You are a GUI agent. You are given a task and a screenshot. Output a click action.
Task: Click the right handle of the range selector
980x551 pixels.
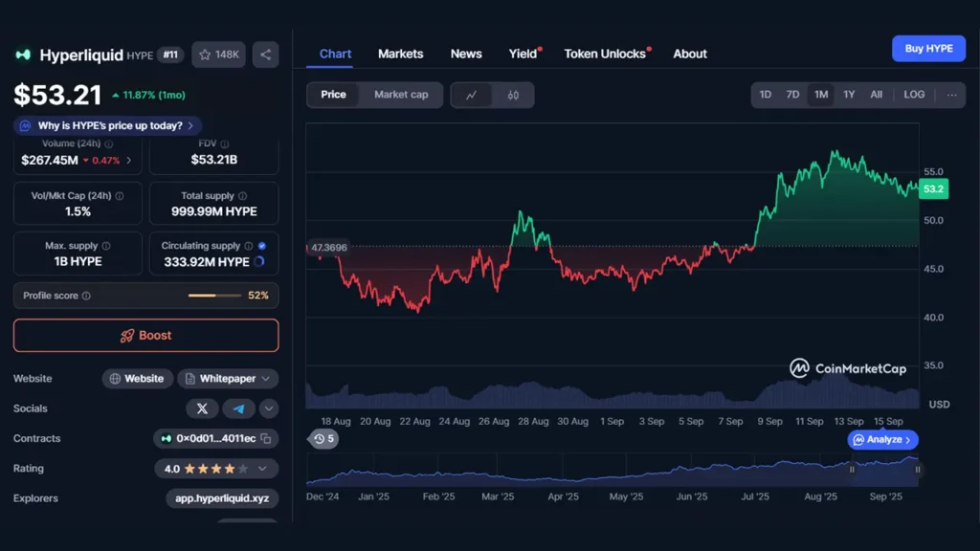918,469
